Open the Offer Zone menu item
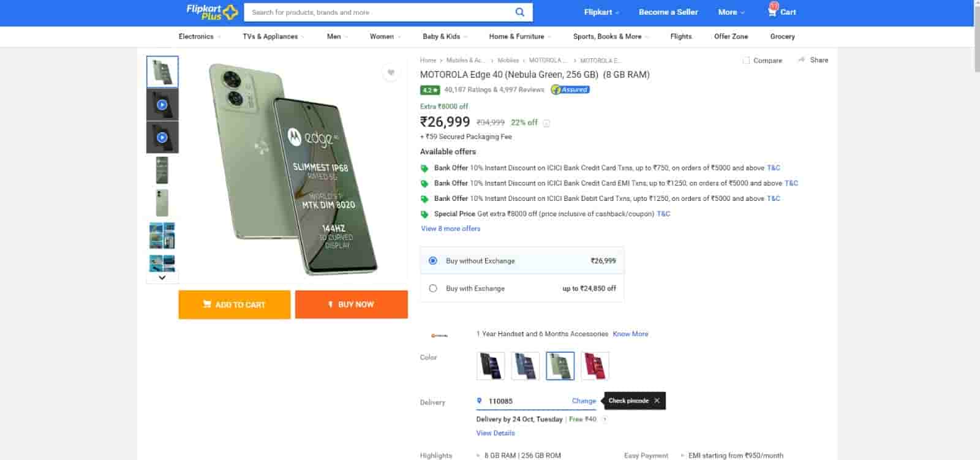The width and height of the screenshot is (980, 460). (x=731, y=37)
